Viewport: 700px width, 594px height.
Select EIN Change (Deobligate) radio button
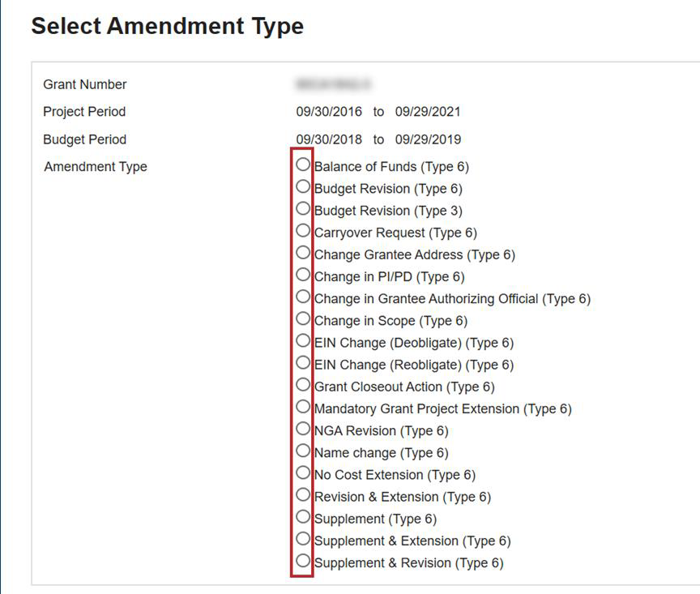point(303,340)
